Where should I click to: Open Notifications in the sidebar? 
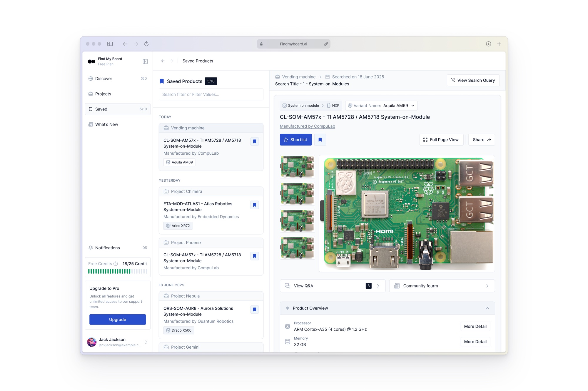(118, 248)
